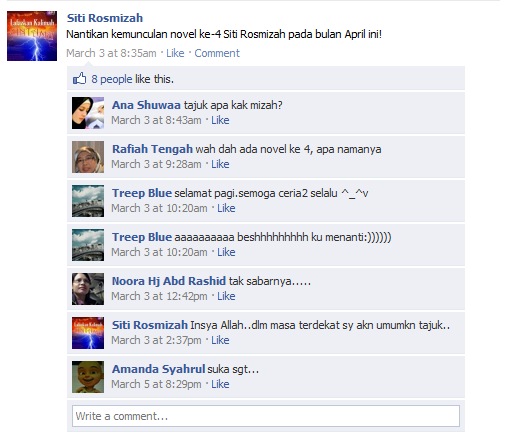
Task: Open Ana Shuwaa's profile avatar
Action: coord(88,113)
